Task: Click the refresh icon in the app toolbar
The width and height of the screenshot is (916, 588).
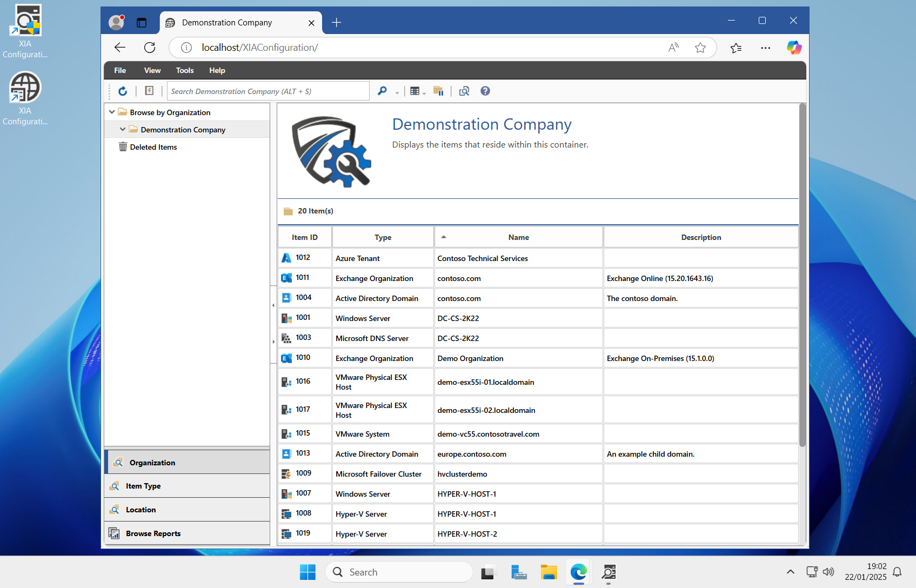Action: [123, 91]
